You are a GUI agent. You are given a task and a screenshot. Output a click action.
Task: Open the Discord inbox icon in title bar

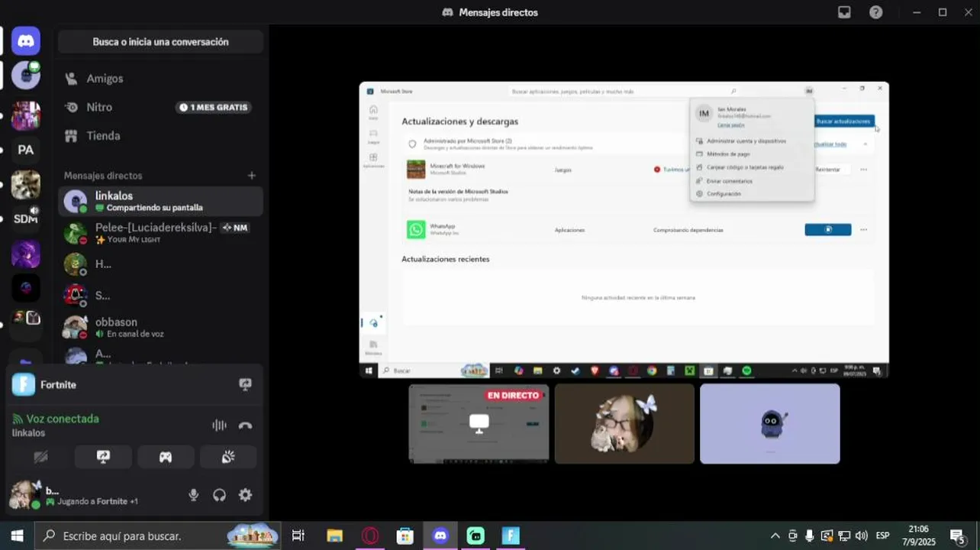tap(844, 12)
